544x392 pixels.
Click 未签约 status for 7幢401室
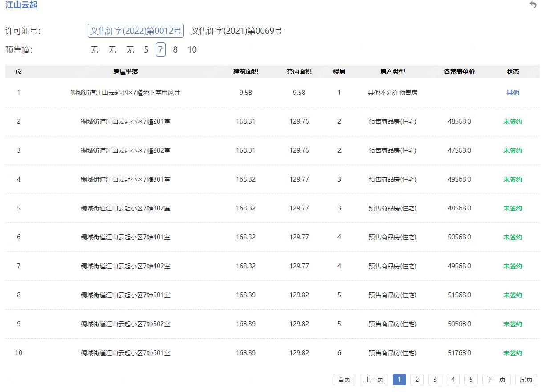coord(513,237)
